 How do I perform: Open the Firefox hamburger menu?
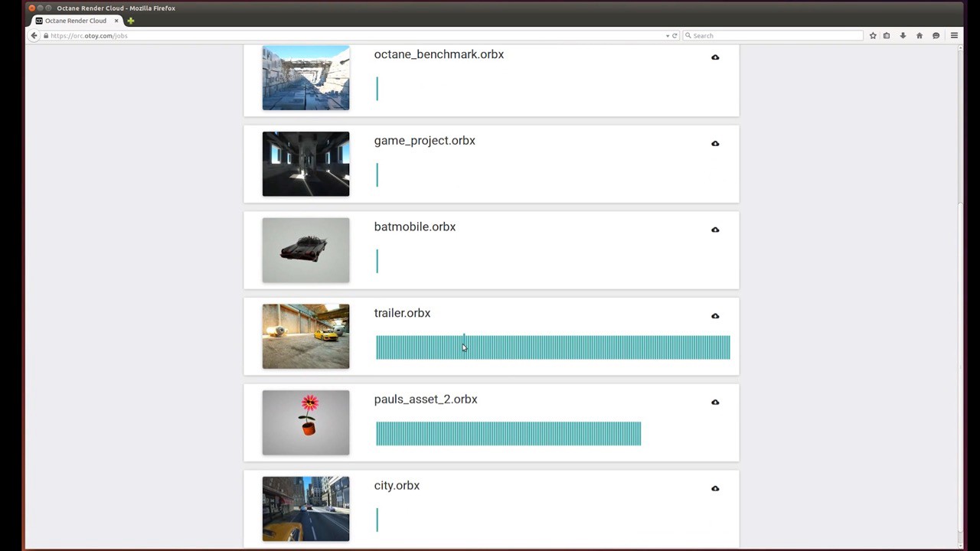coord(954,35)
